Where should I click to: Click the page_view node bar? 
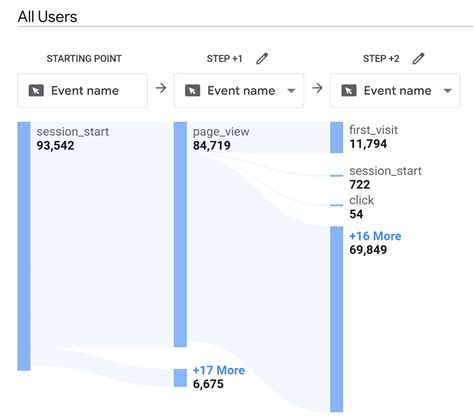180,234
